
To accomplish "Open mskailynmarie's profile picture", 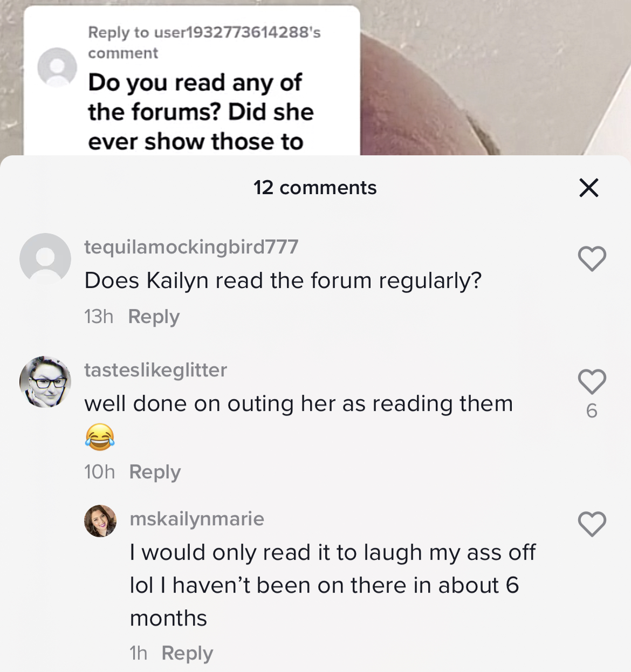I will [100, 521].
